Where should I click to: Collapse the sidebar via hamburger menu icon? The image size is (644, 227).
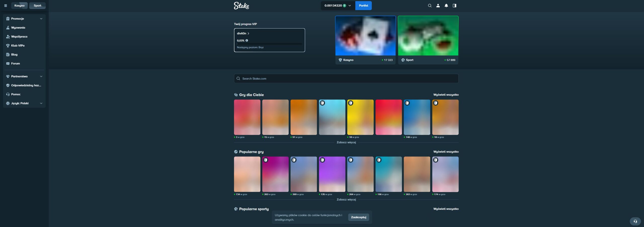(6, 6)
